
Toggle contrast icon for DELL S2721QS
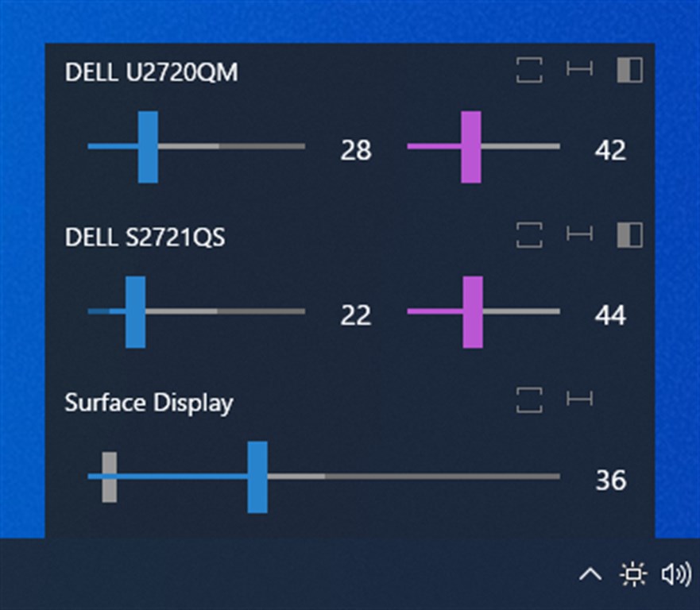629,235
